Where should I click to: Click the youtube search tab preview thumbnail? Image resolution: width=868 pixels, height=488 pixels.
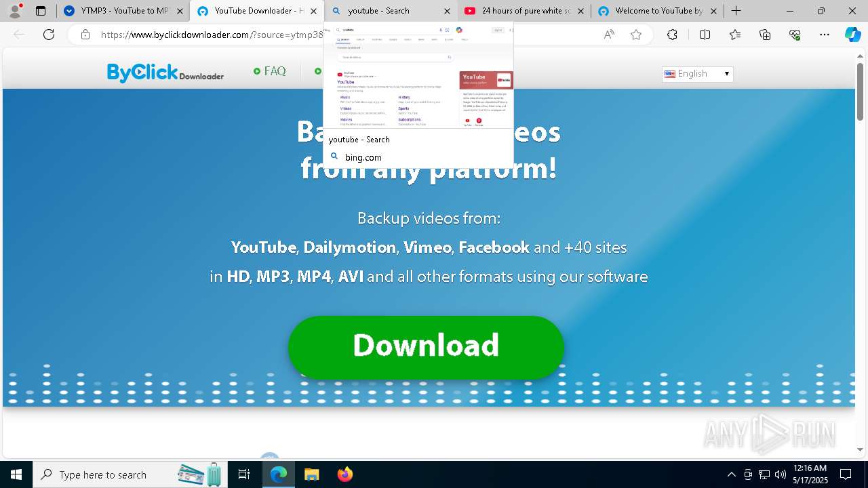pyautogui.click(x=418, y=75)
